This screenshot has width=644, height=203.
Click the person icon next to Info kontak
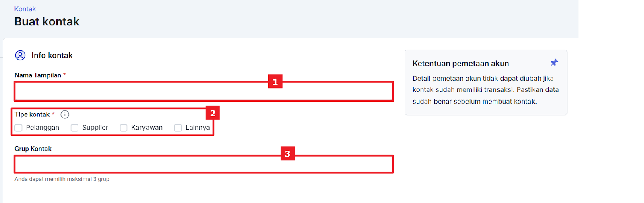[x=20, y=55]
